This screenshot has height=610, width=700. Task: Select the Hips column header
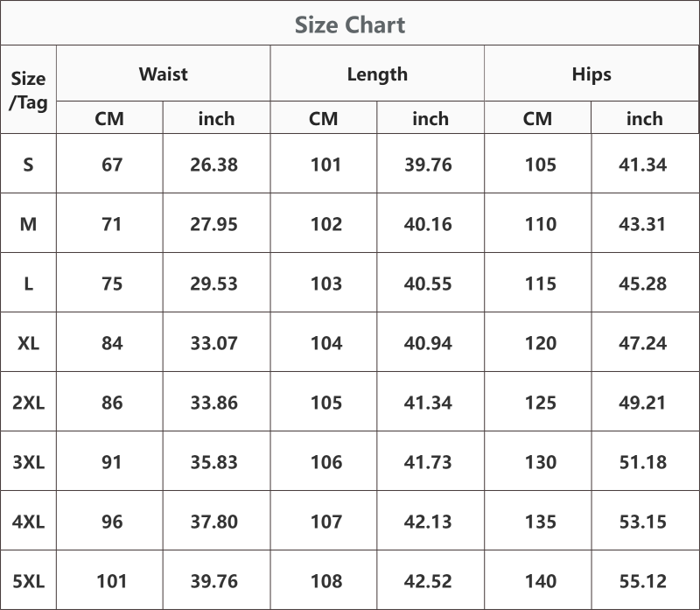coord(591,74)
